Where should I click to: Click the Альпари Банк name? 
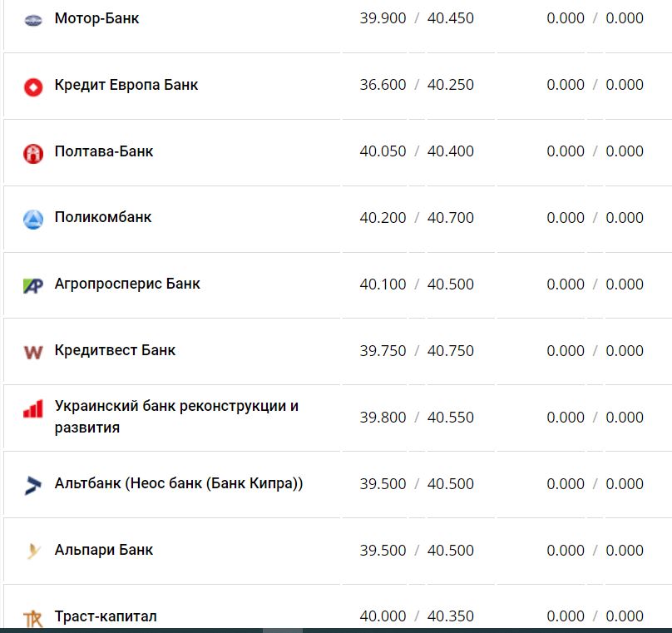tap(103, 551)
